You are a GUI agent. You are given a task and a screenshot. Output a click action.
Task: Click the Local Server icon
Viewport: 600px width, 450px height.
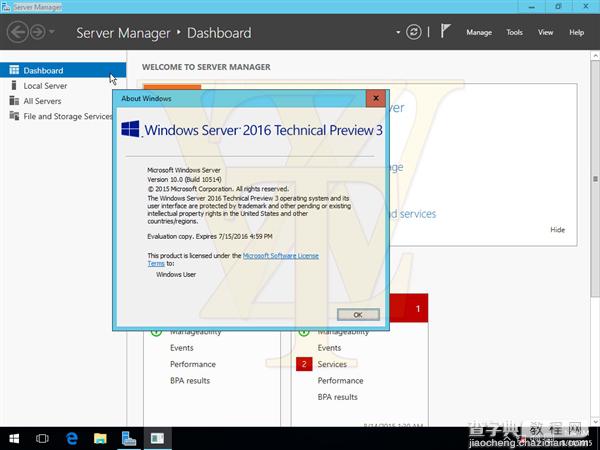click(x=14, y=85)
